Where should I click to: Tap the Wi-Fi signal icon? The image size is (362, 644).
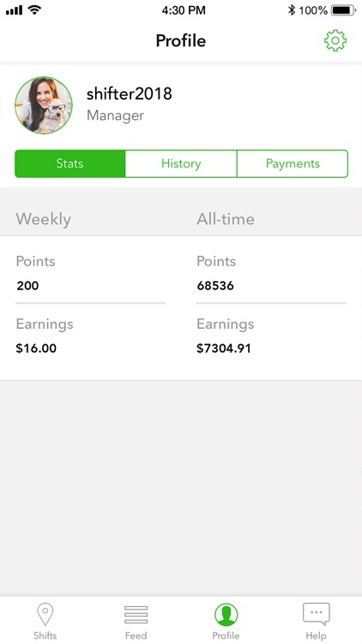tap(35, 10)
